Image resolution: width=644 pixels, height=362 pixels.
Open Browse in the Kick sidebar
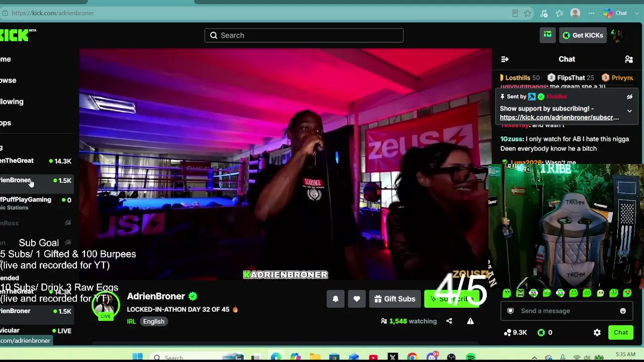coord(8,80)
